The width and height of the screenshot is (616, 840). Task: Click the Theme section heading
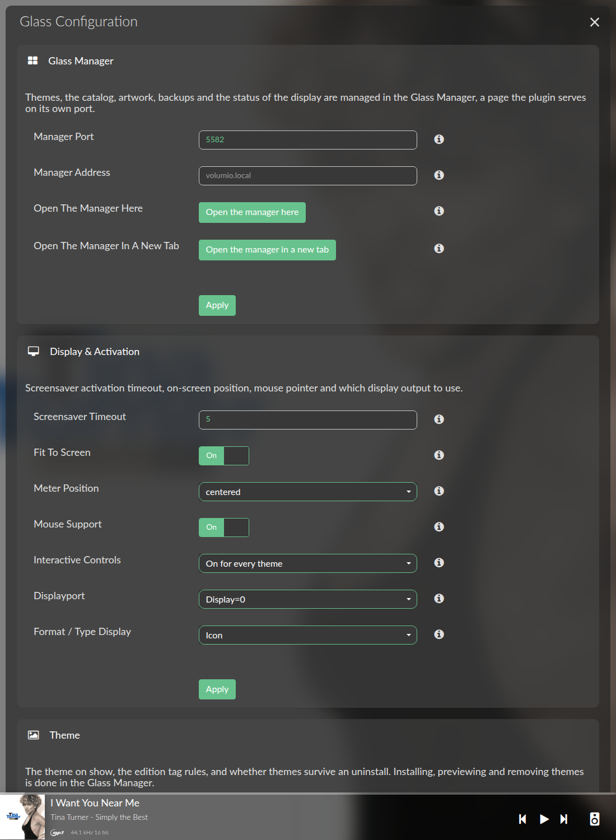pos(64,735)
